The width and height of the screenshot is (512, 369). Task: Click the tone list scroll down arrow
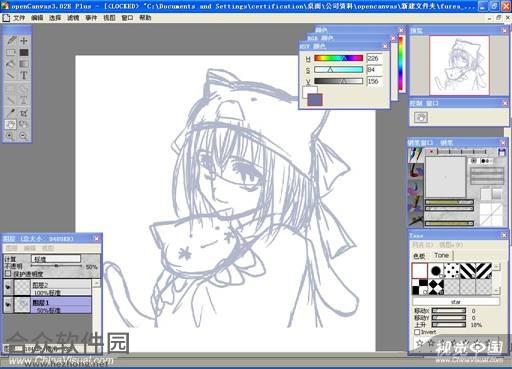click(x=496, y=291)
